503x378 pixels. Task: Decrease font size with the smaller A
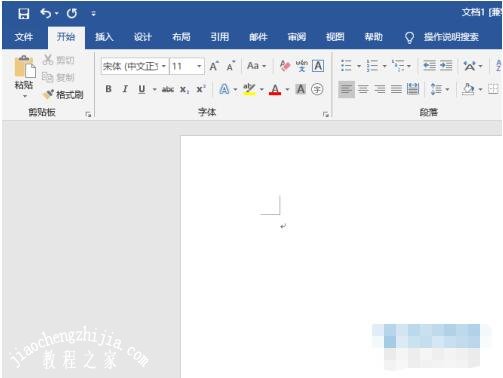231,66
